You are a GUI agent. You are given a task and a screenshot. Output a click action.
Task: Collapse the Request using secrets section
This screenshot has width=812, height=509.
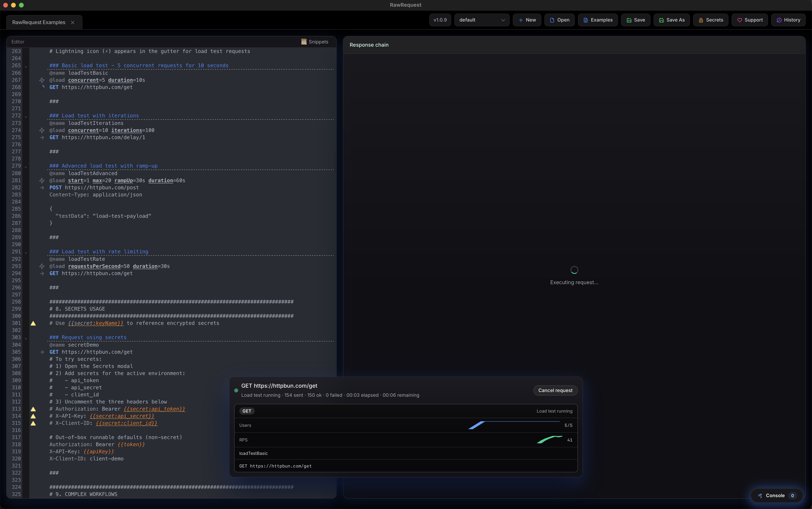26,338
